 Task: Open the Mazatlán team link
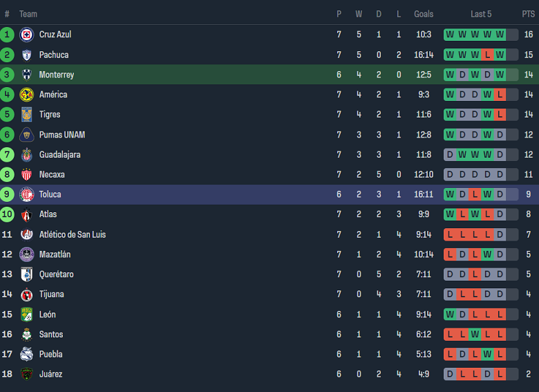pos(55,254)
